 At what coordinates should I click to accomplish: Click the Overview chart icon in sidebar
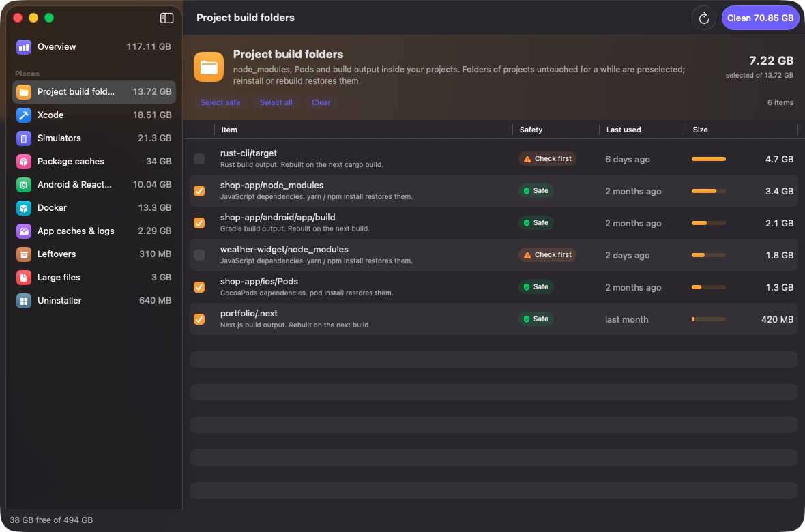point(24,47)
